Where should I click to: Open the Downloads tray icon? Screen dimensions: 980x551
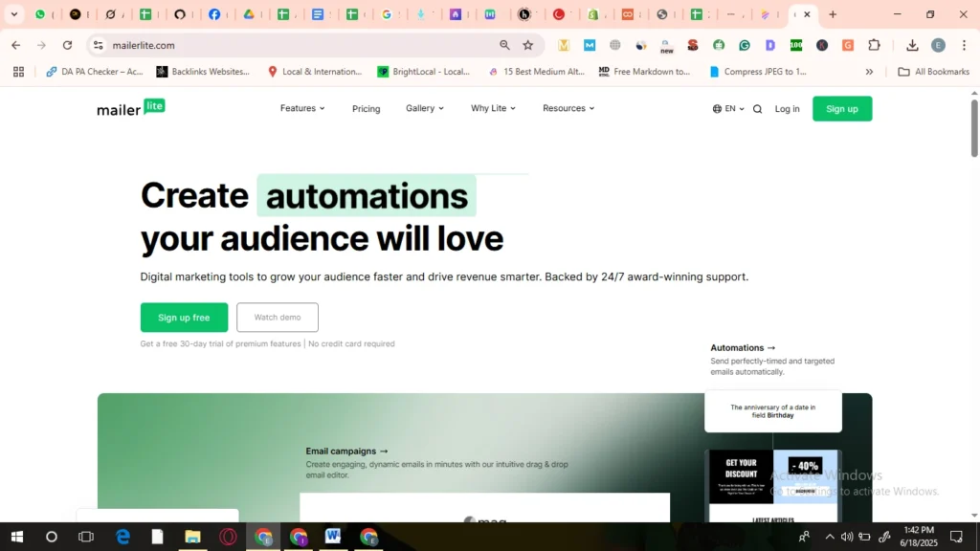point(912,45)
